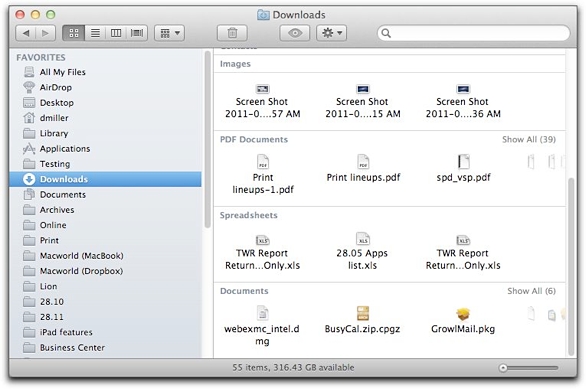Open the Action gear menu

pyautogui.click(x=331, y=33)
